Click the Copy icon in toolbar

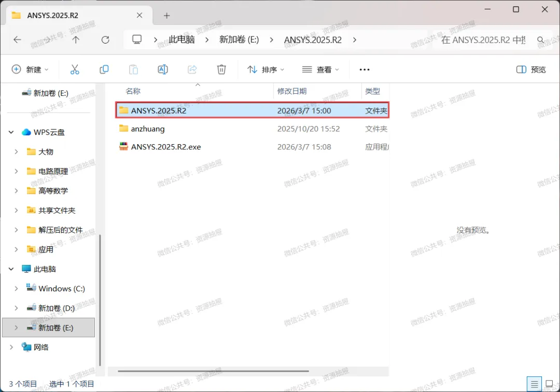(104, 69)
